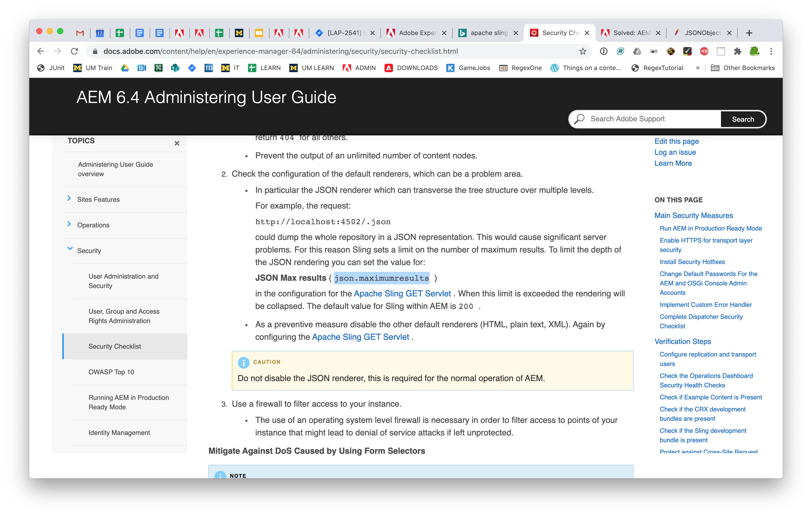The height and width of the screenshot is (517, 812).
Task: Open OWASP Top 10 topic
Action: (111, 372)
